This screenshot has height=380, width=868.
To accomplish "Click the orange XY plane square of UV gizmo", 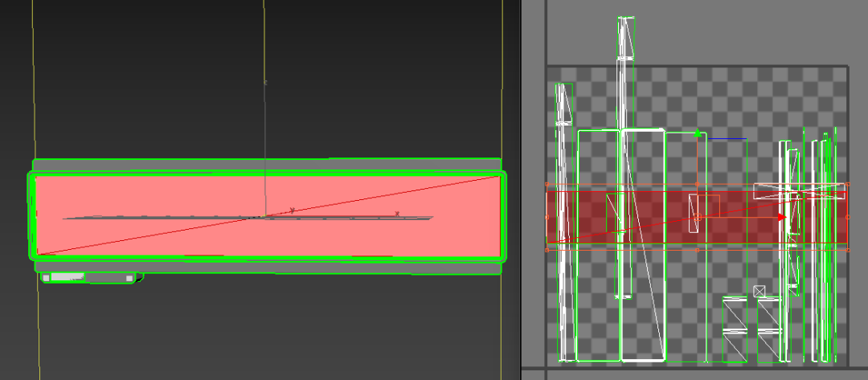I will 708,206.
